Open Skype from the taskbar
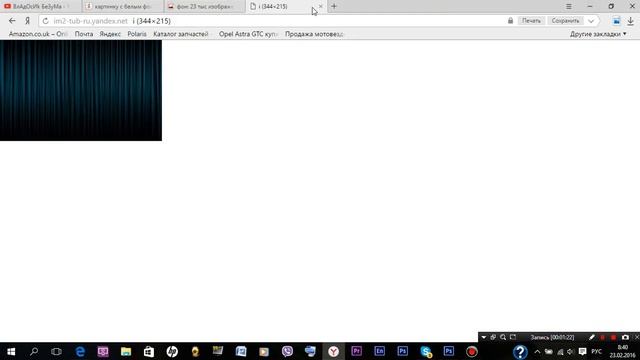This screenshot has width=640, height=360. pos(426,351)
